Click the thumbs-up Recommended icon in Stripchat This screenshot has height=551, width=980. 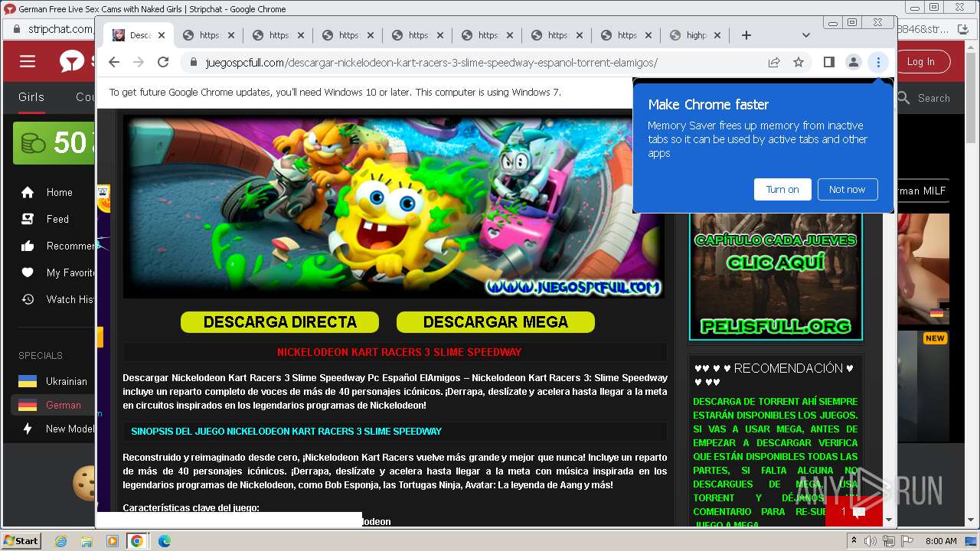pyautogui.click(x=28, y=246)
